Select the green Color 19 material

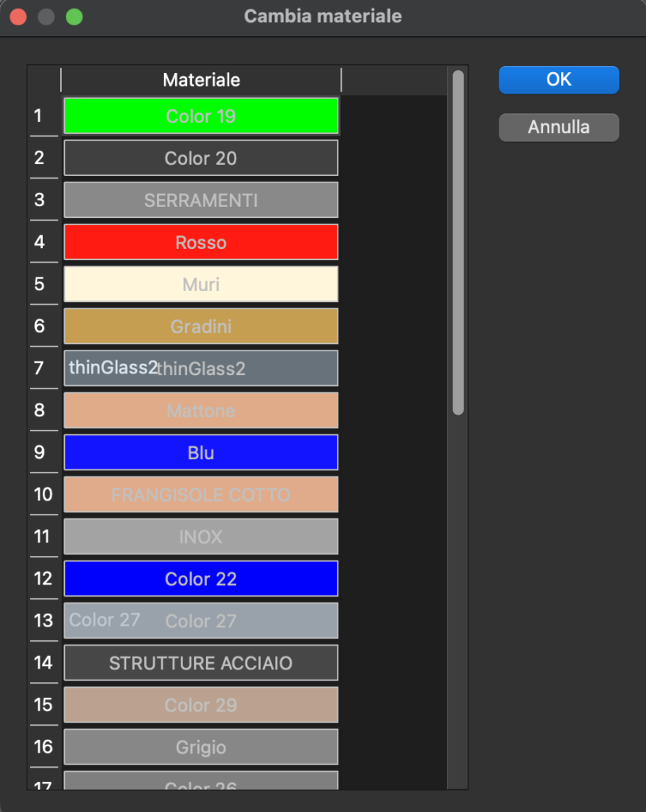click(201, 117)
